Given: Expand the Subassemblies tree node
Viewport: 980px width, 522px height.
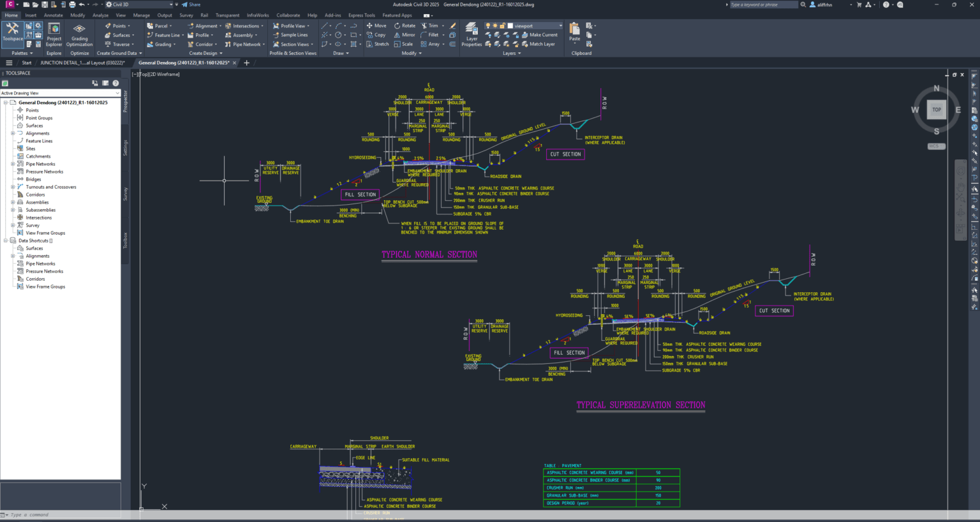Looking at the screenshot, I should coord(13,210).
